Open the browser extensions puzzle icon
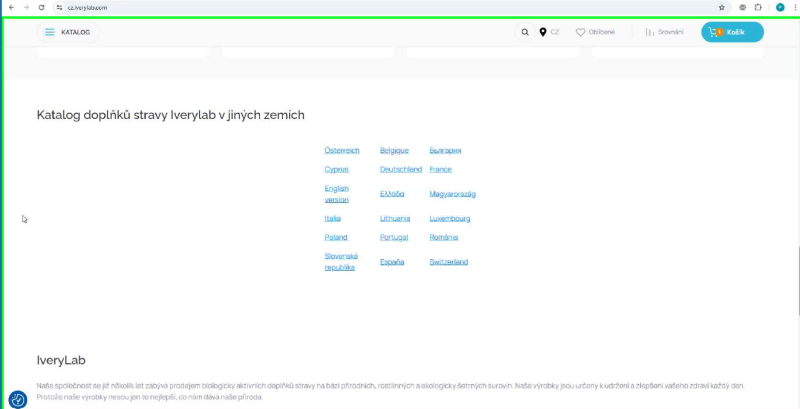 coord(758,8)
